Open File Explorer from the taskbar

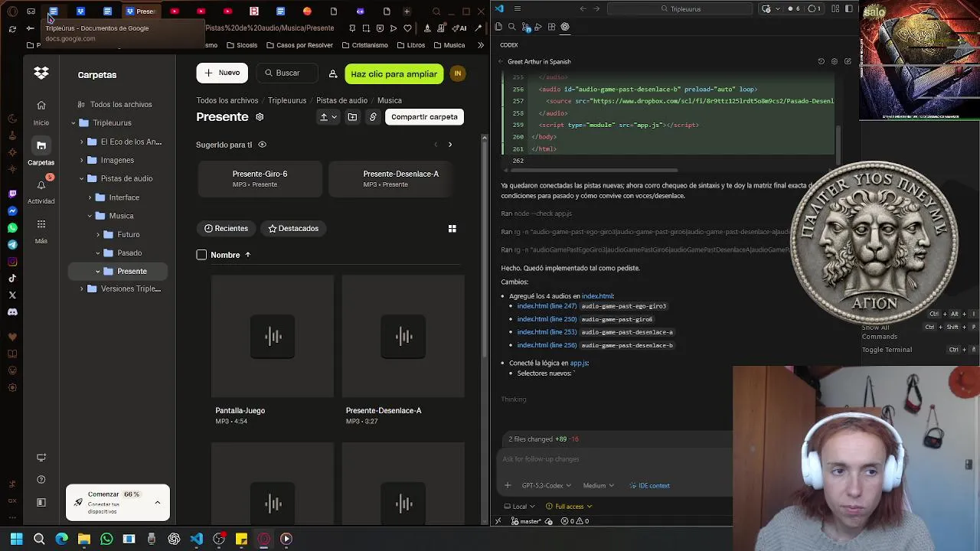tap(84, 539)
